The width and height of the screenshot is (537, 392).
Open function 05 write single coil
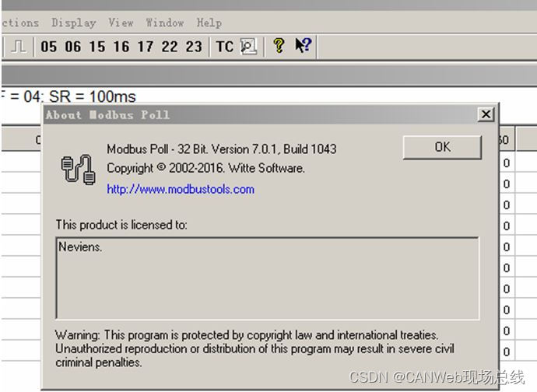click(x=49, y=47)
